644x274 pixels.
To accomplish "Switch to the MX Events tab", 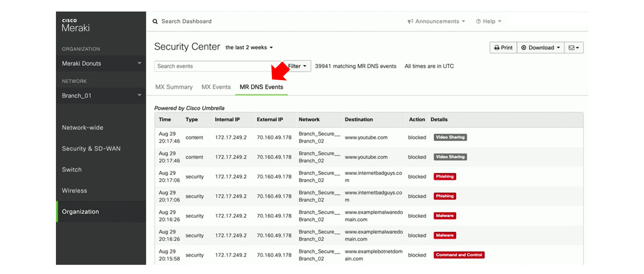I will 216,87.
